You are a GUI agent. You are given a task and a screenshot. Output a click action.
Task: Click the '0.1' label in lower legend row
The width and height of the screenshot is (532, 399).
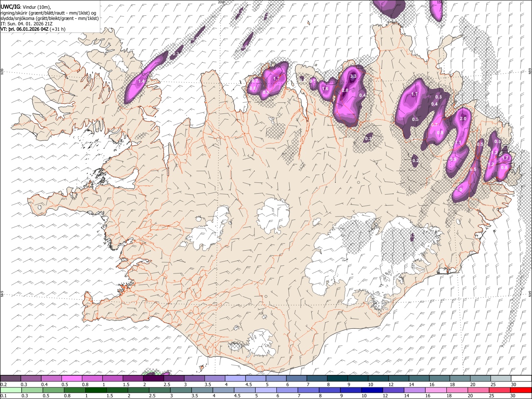pyautogui.click(x=3, y=396)
